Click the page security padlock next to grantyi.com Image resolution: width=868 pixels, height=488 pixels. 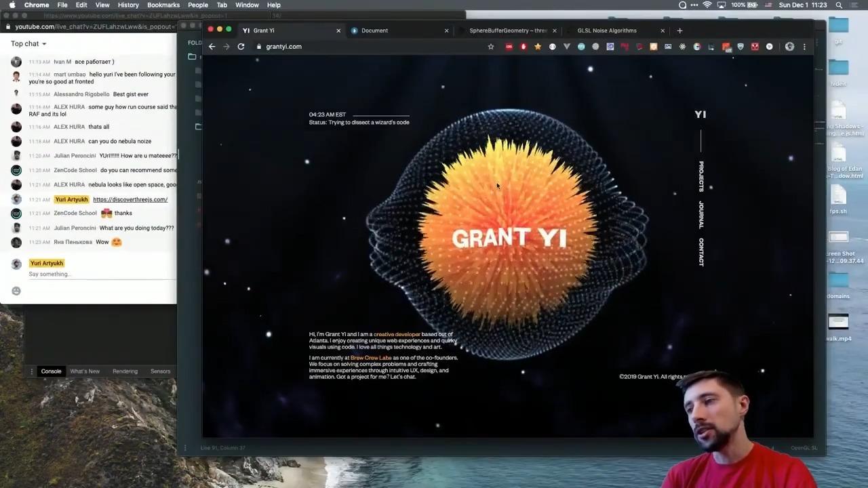(258, 46)
